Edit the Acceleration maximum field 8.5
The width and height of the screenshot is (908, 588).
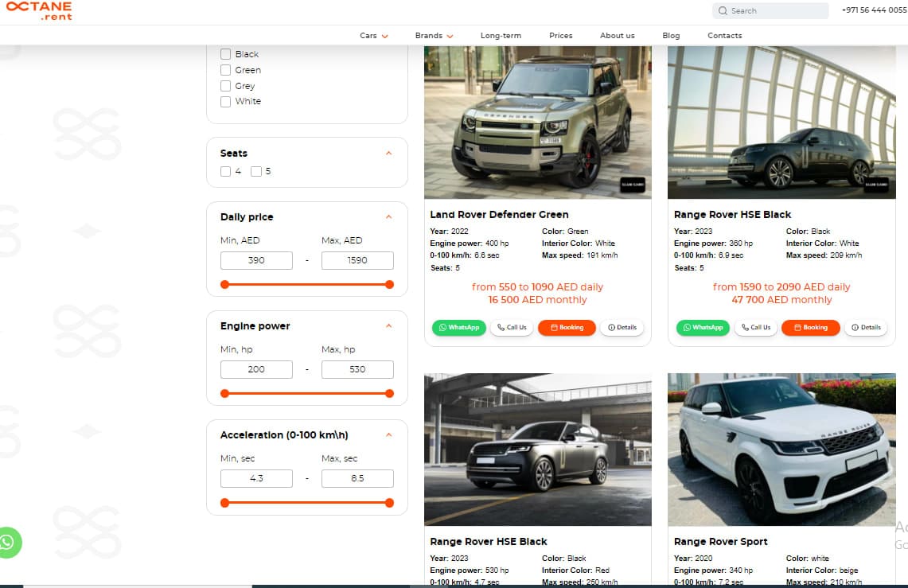[357, 479]
